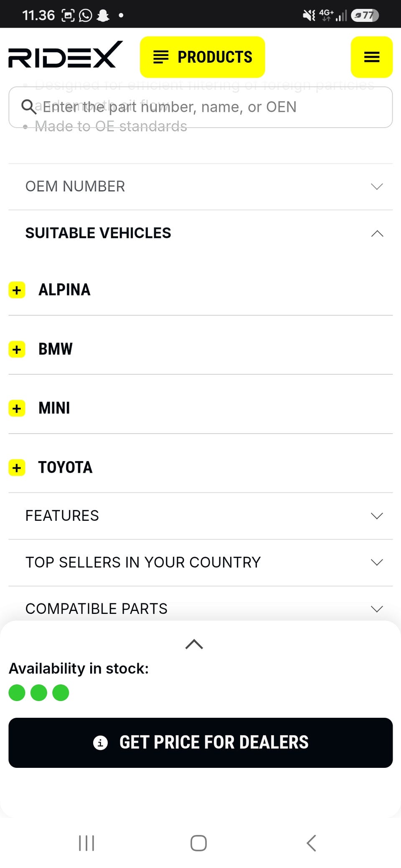Screen dimensions: 401x868
Task: Expand the OEM NUMBER section
Action: tap(200, 187)
